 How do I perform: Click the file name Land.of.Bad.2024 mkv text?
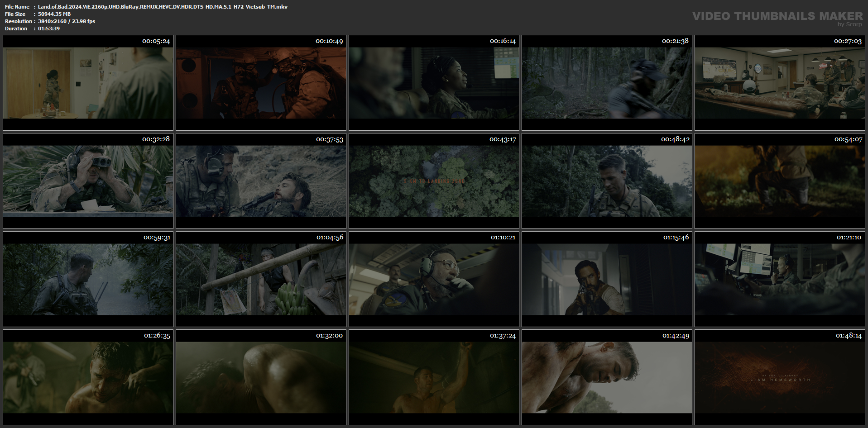pyautogui.click(x=163, y=7)
